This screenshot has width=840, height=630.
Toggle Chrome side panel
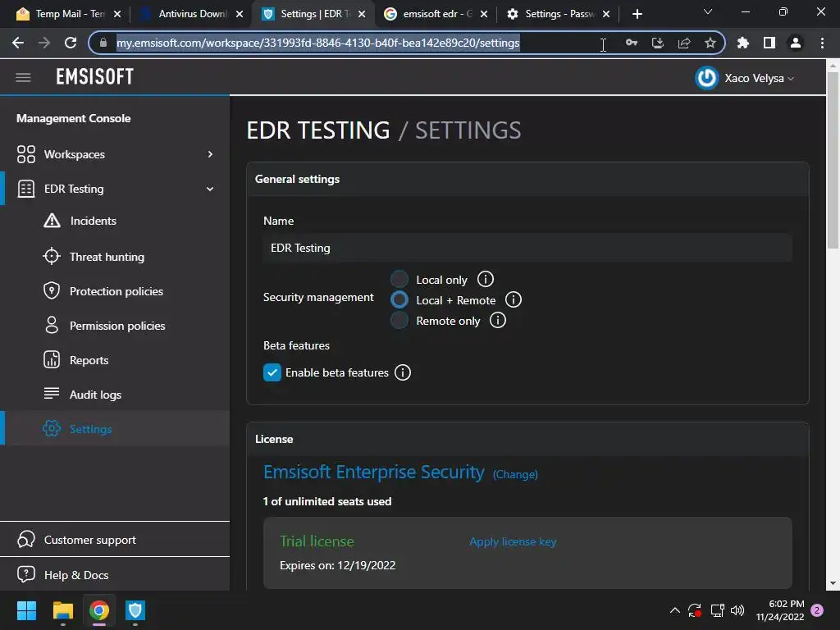[769, 43]
